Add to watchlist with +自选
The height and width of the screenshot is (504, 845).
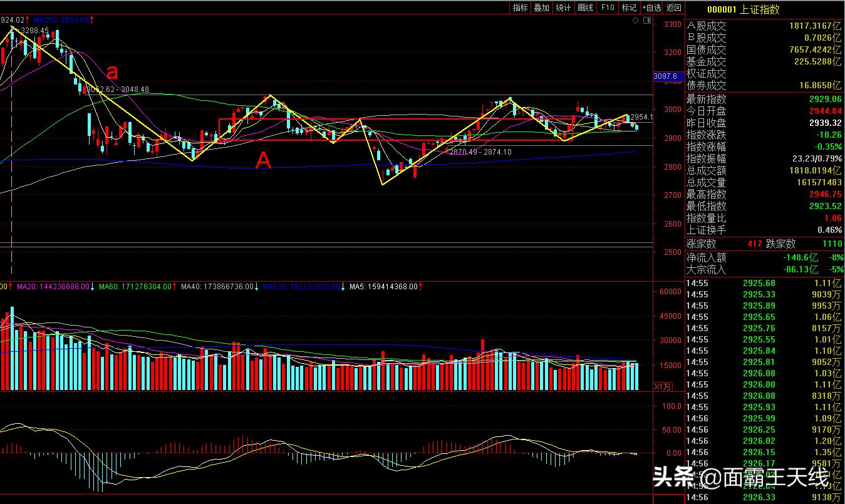(651, 8)
